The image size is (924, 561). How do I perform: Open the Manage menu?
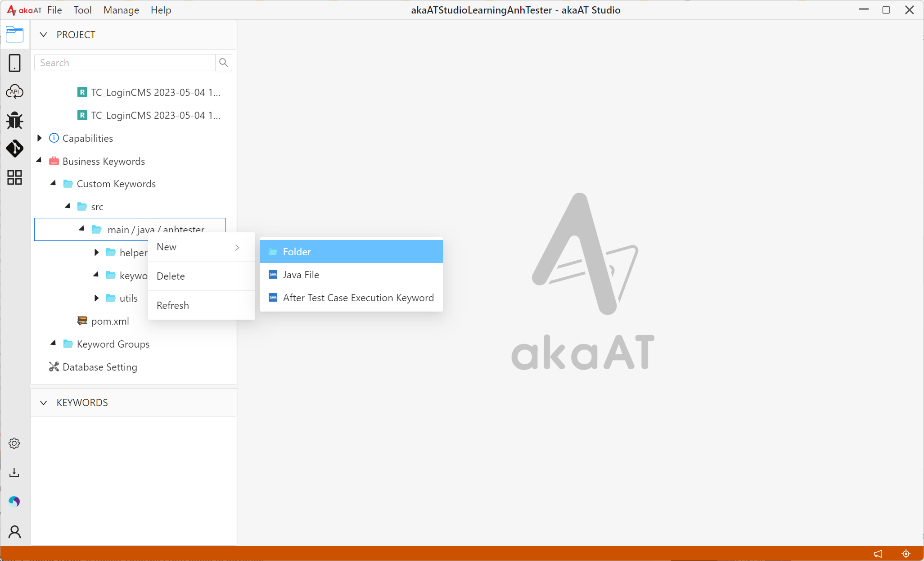point(121,10)
